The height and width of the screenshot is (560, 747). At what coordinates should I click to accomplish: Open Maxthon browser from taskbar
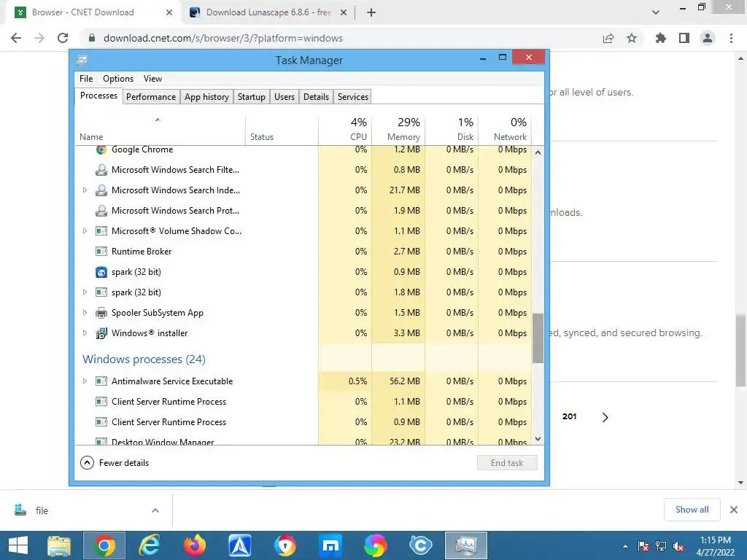pos(330,545)
